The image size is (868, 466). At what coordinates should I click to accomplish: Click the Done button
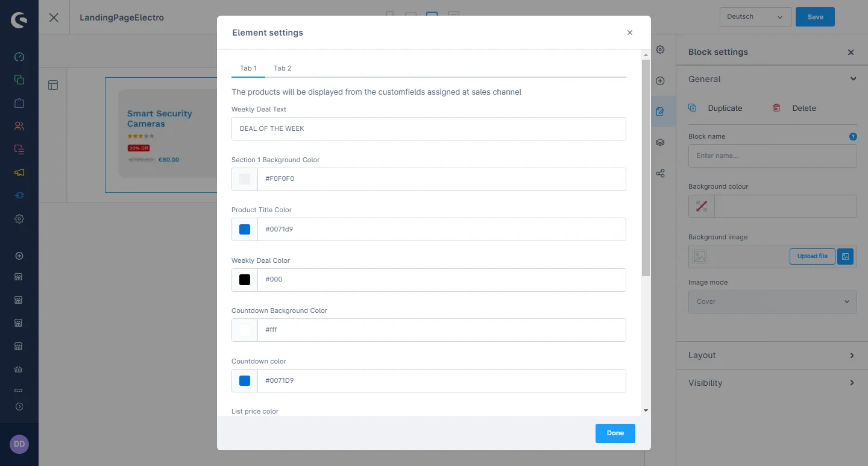point(615,433)
